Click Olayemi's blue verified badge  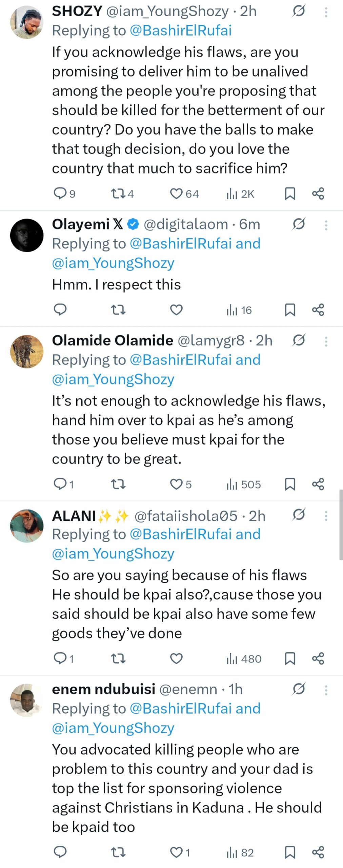132,224
